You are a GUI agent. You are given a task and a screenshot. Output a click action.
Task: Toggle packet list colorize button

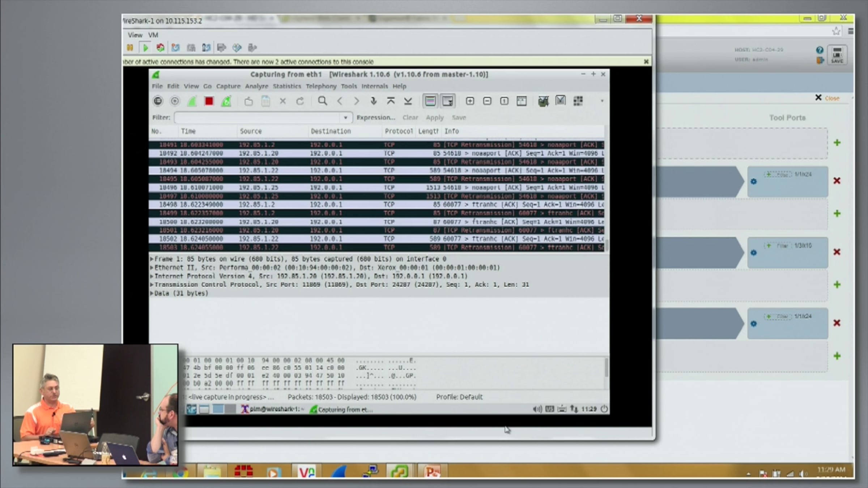[x=430, y=101]
